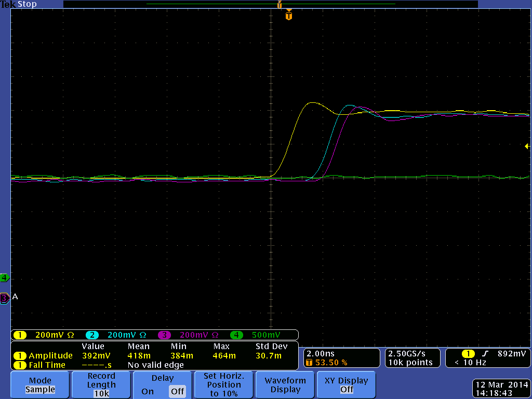532x399 pixels.
Task: Click the yellow trigger level arrow
Action: pos(527,147)
